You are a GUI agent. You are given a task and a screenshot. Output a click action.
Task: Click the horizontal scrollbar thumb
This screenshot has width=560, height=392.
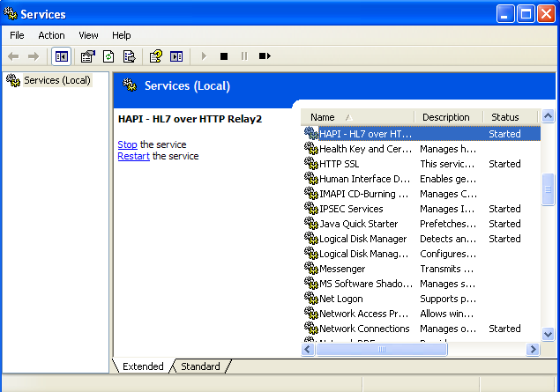click(x=382, y=349)
